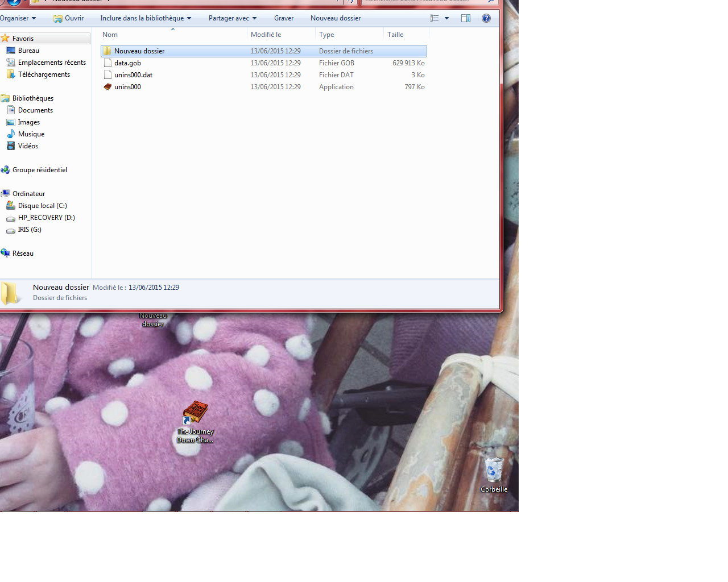Click the Graver toolbar button

pyautogui.click(x=284, y=18)
